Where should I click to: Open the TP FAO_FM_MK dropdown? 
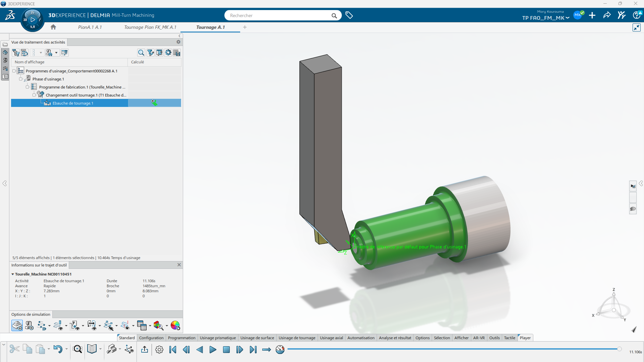point(546,18)
